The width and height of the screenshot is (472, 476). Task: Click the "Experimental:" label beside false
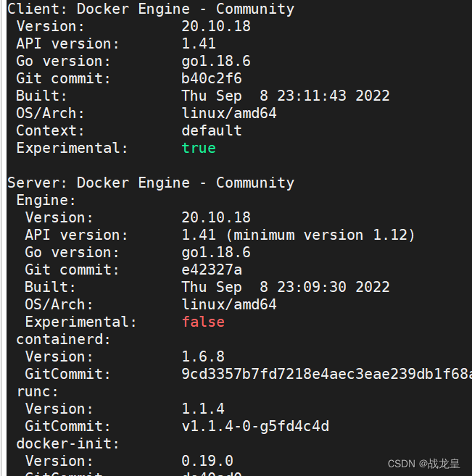pos(80,322)
